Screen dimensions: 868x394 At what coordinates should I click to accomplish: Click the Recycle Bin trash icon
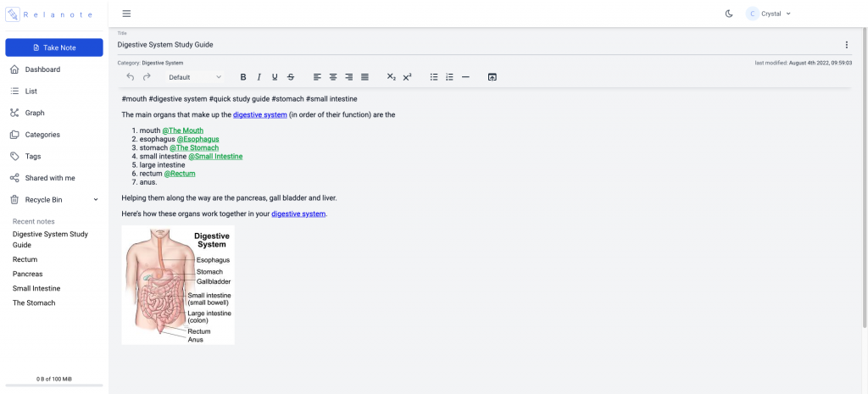14,200
